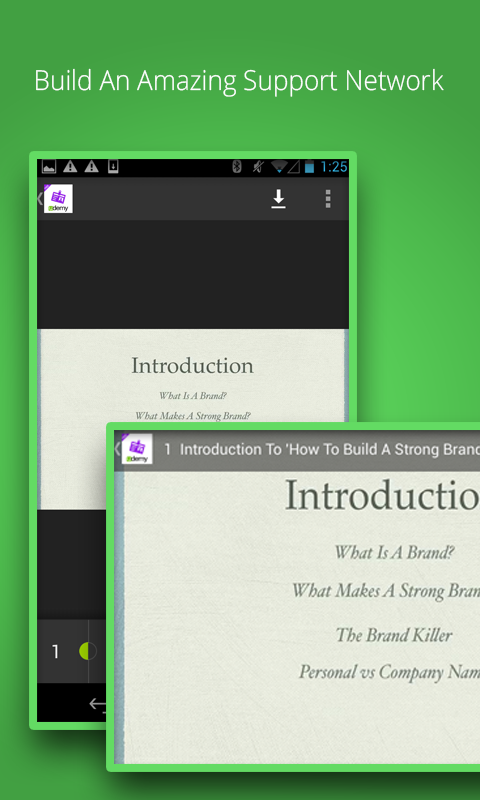This screenshot has height=800, width=480.
Task: Tap the Udemy logo beside the download icon
Action: click(58, 198)
